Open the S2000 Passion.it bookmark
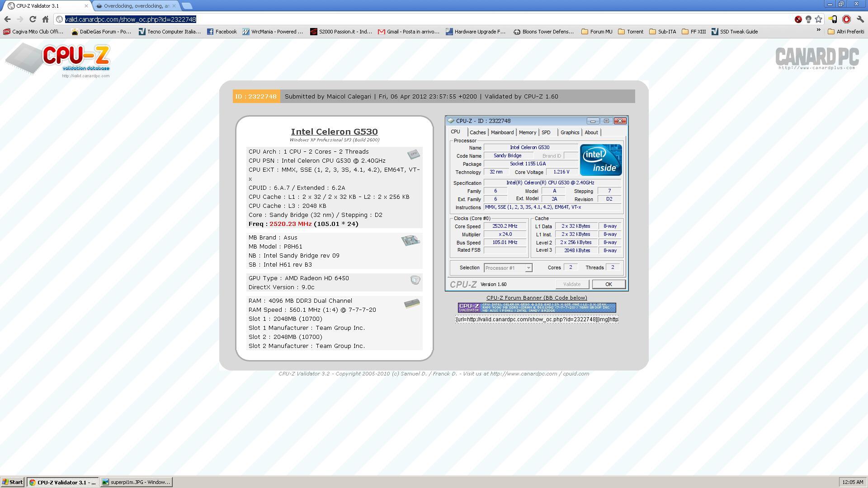The image size is (868, 488). [341, 32]
